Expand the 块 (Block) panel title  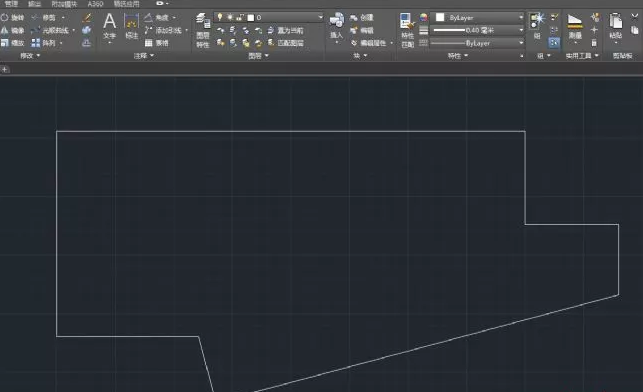tap(360, 55)
